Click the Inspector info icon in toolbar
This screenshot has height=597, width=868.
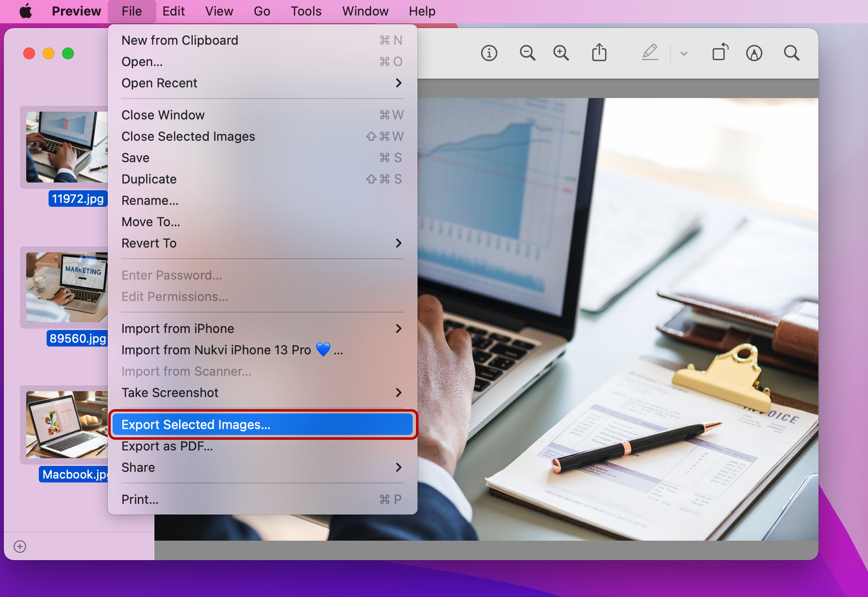point(489,53)
